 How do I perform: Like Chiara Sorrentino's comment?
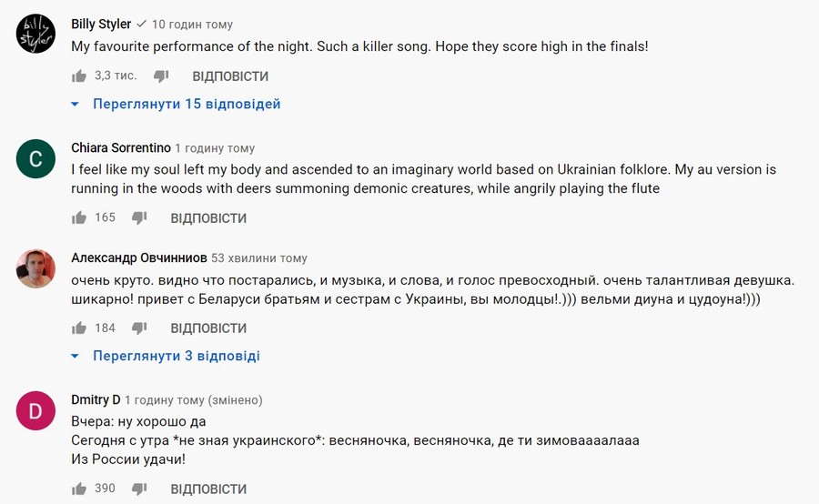pyautogui.click(x=79, y=218)
